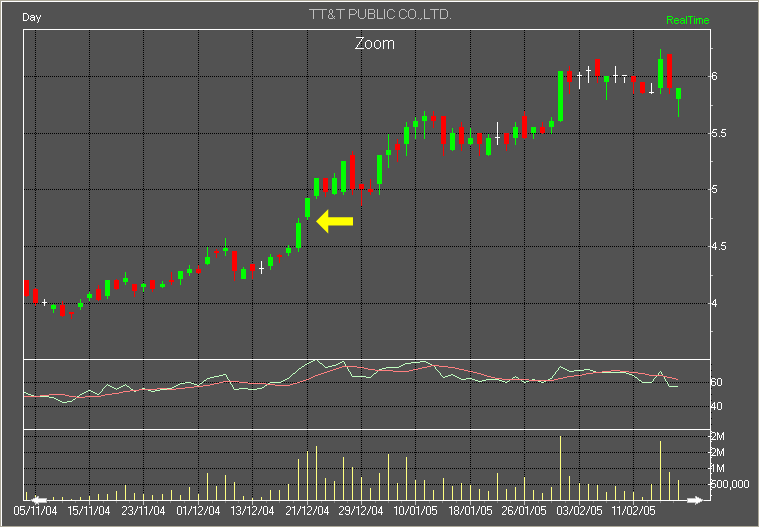Viewport: 760px width, 528px height.
Task: Click the 40 indicator axis label
Action: pos(717,406)
